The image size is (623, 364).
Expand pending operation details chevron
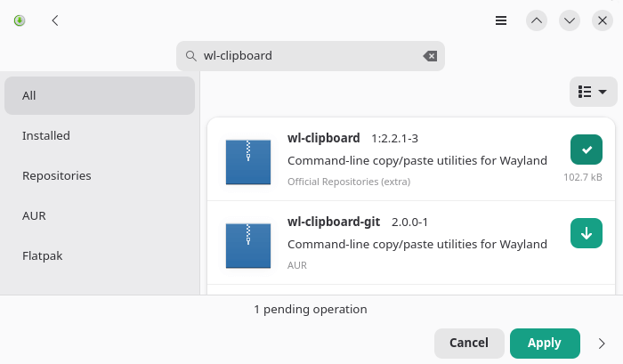601,344
